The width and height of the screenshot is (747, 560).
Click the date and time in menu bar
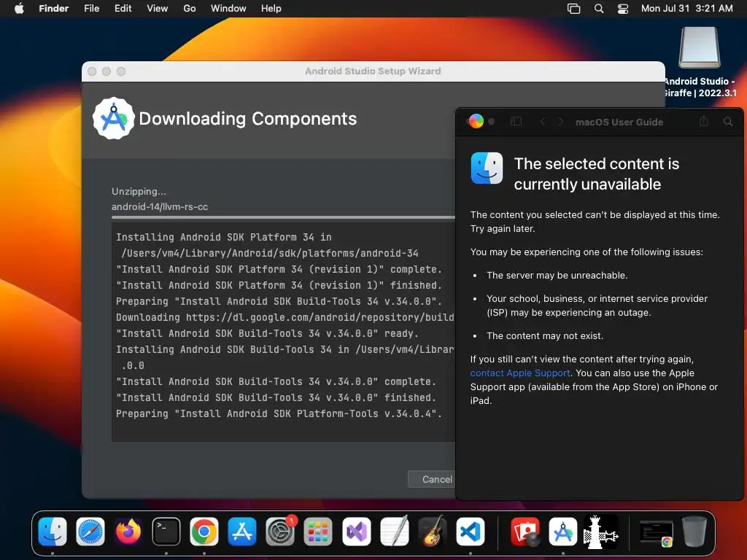pyautogui.click(x=686, y=8)
